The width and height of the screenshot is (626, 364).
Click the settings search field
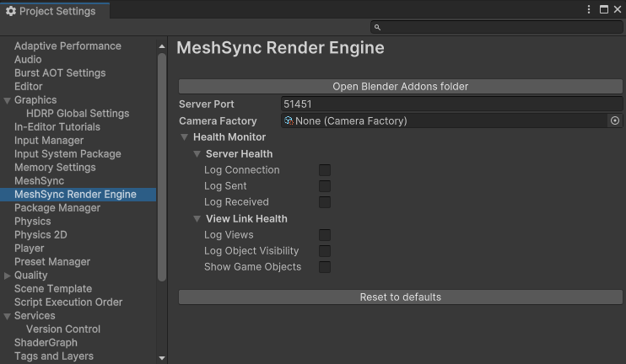[x=497, y=28]
